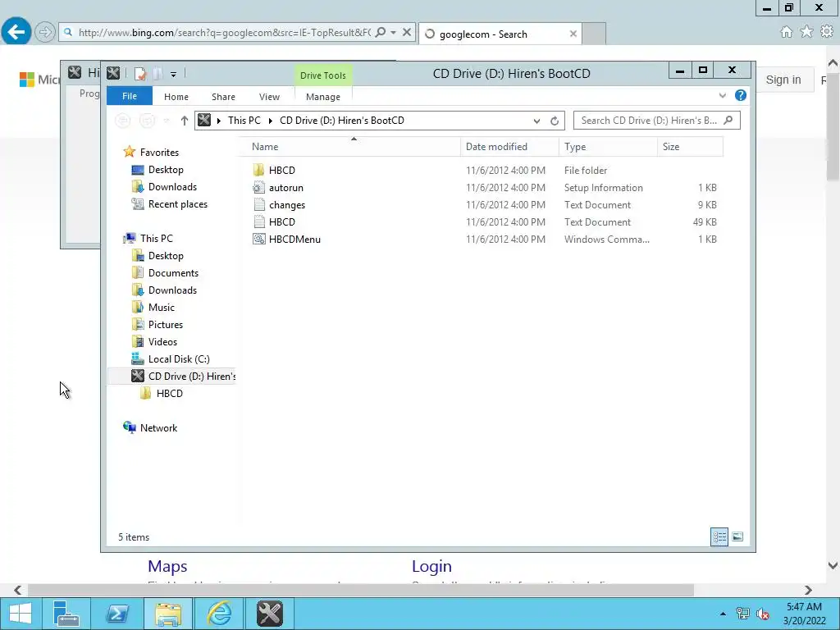Open Internet Explorer Tools gear
Viewport: 840px width, 630px height.
(x=827, y=32)
